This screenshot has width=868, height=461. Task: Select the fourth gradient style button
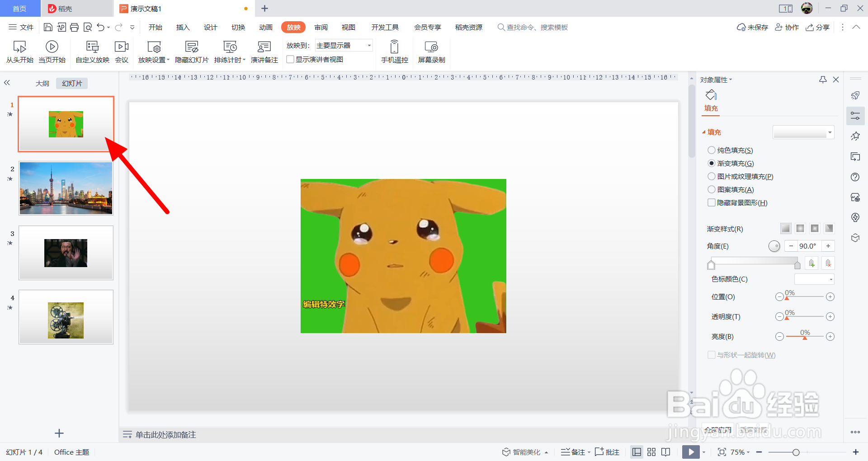coord(829,228)
